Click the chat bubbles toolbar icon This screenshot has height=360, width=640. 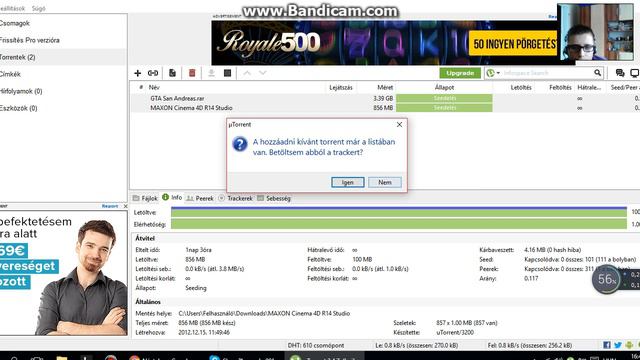click(620, 73)
